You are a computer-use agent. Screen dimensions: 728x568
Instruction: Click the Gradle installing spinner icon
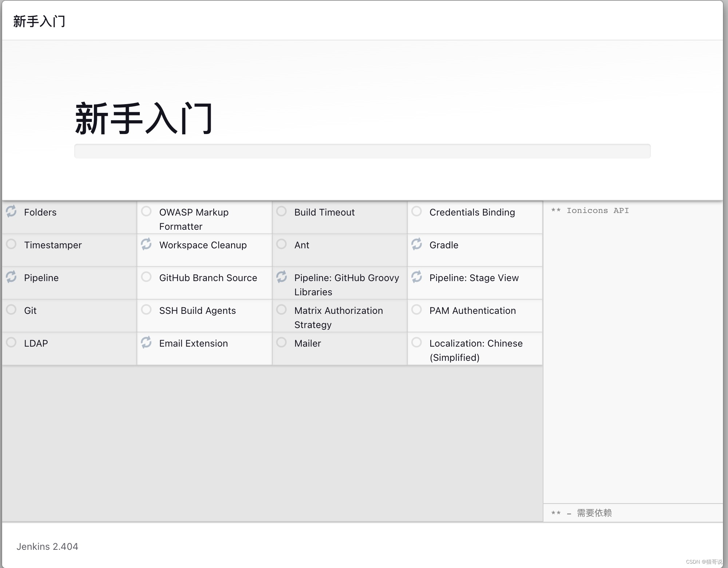pos(417,244)
